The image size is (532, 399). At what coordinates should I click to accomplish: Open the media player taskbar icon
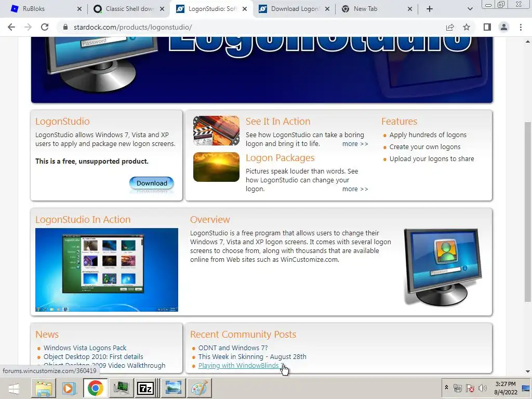click(x=69, y=388)
